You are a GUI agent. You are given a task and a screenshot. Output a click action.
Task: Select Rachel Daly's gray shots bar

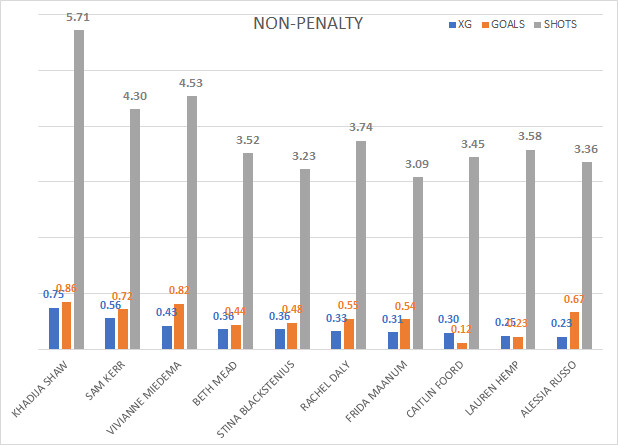click(x=361, y=245)
